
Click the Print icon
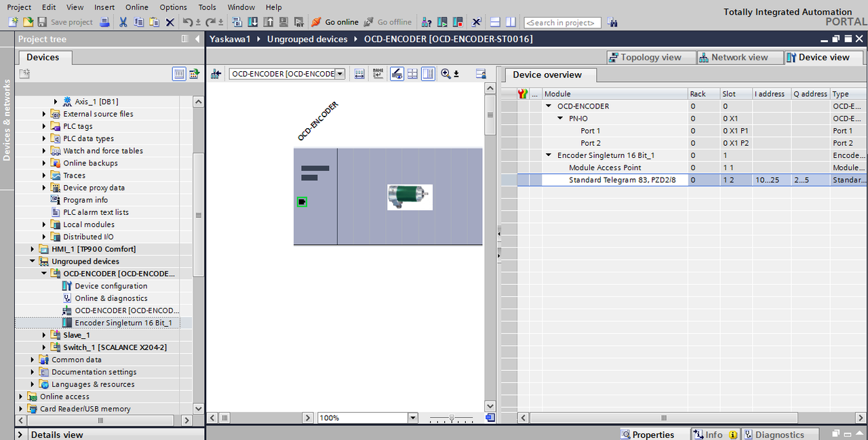pyautogui.click(x=104, y=22)
